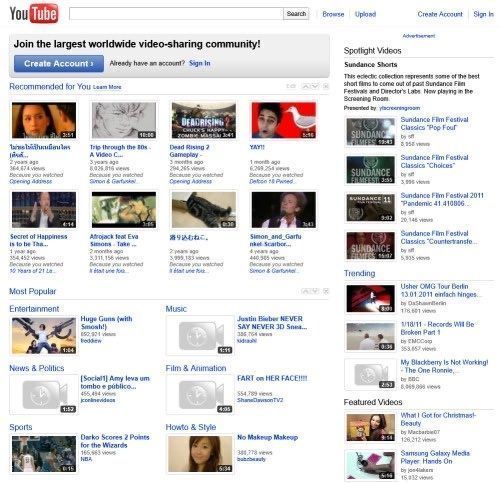Open the News & Politics category heading
This screenshot has width=500, height=483.
tap(37, 368)
